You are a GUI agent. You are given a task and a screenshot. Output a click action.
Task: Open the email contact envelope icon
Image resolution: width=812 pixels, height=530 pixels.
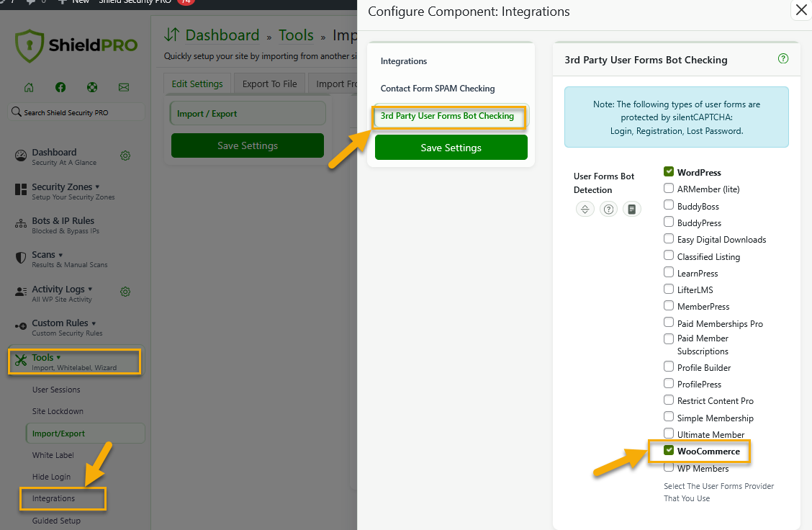124,87
